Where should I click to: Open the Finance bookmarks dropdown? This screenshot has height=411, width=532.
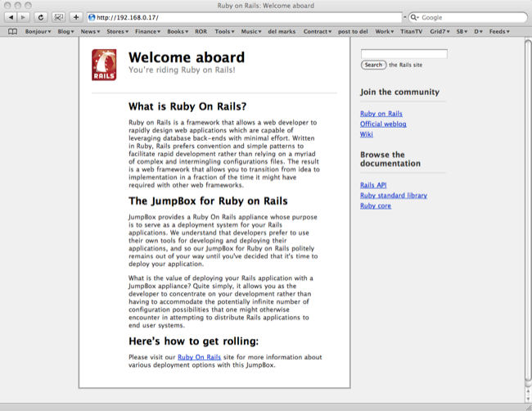click(147, 32)
